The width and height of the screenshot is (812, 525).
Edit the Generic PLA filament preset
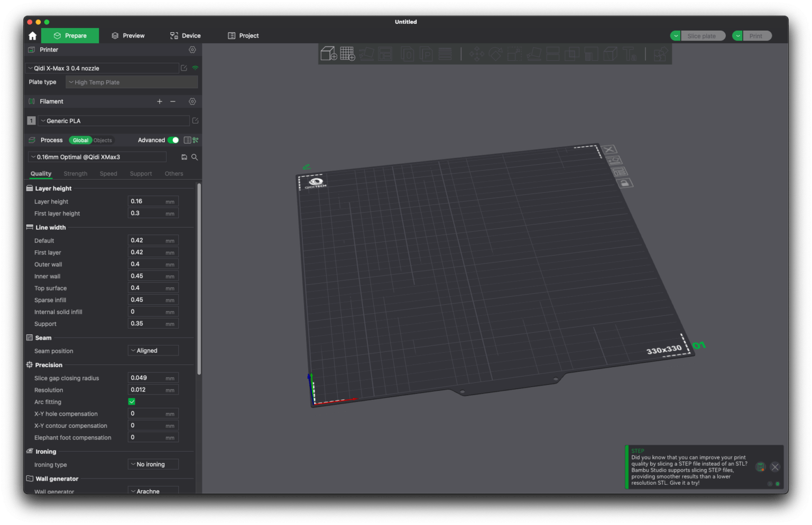tap(195, 121)
